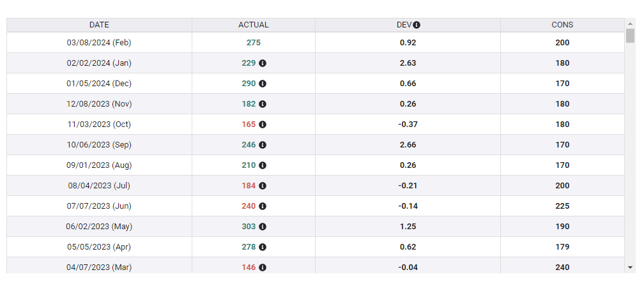Click the CONS column header
Image resolution: width=644 pixels, height=286 pixels.
click(562, 25)
